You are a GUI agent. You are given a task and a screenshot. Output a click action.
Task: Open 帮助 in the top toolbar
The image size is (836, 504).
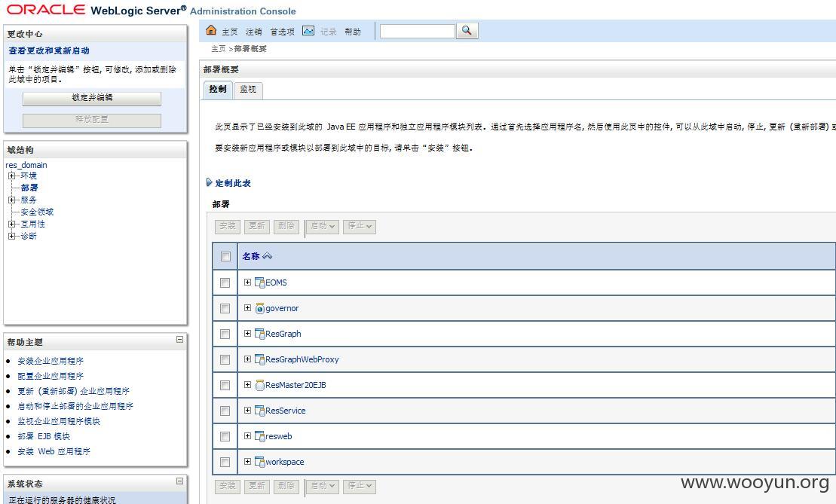tap(353, 32)
